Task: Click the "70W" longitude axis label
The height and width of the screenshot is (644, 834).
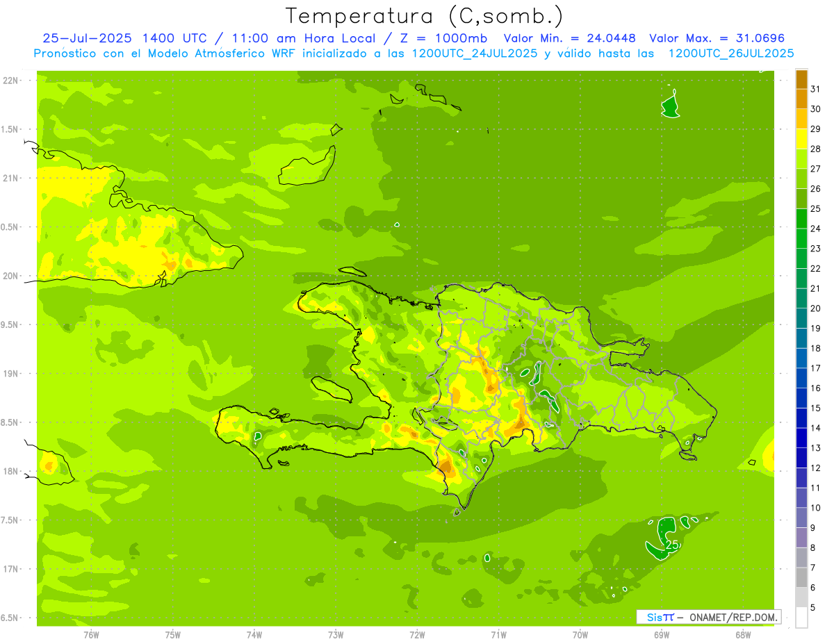Action: (580, 635)
